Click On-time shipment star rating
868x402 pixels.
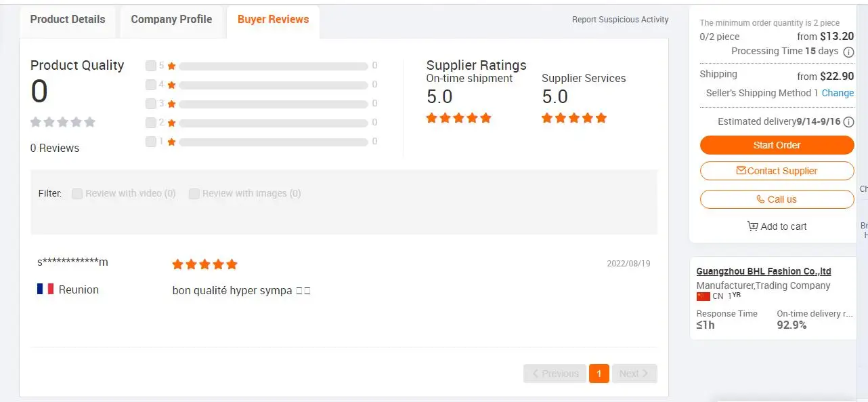(x=458, y=118)
